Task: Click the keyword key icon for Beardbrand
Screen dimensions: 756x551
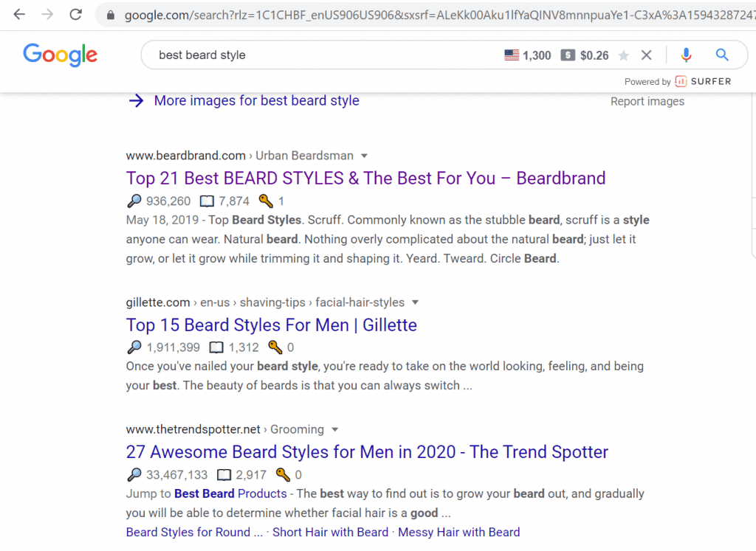Action: pos(266,201)
